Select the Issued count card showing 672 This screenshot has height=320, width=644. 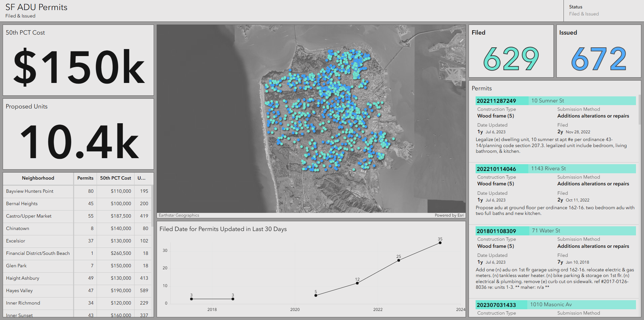pyautogui.click(x=599, y=51)
